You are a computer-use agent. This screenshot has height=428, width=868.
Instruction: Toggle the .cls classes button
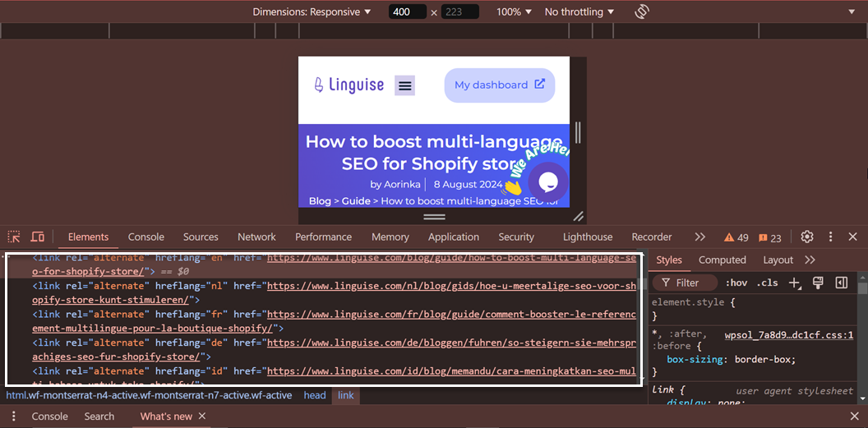click(x=767, y=283)
